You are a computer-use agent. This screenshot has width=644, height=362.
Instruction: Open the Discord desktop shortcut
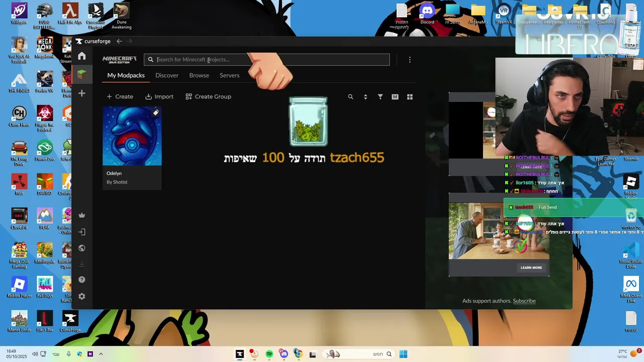pyautogui.click(x=427, y=14)
